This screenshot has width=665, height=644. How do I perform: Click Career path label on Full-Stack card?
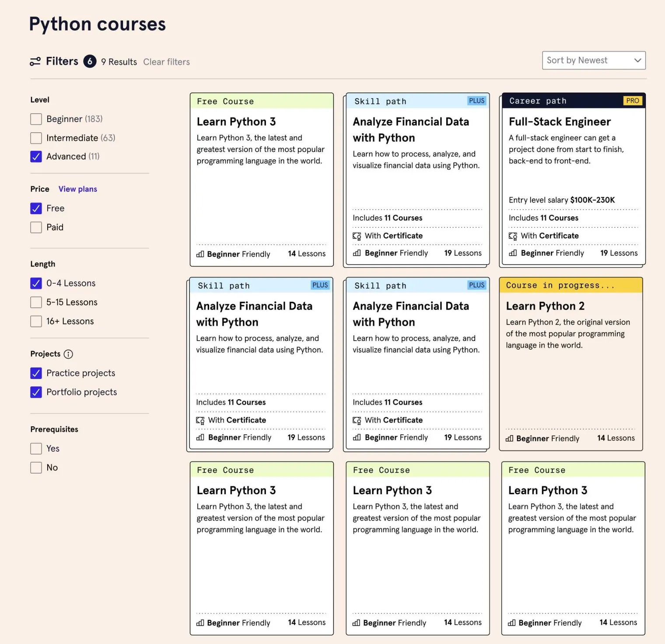coord(538,101)
